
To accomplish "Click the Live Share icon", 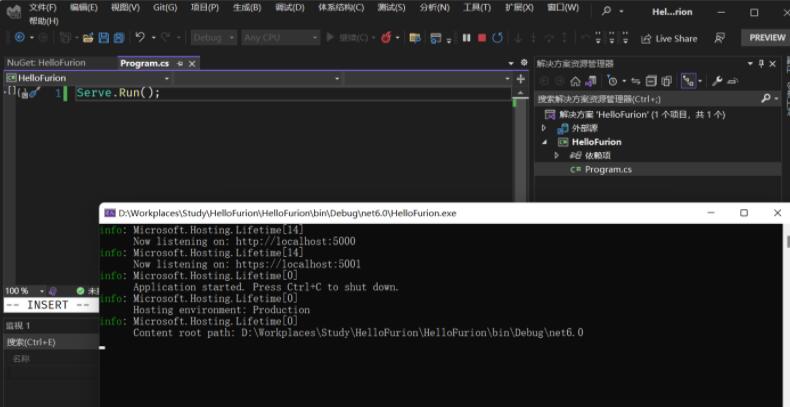I will coord(644,38).
